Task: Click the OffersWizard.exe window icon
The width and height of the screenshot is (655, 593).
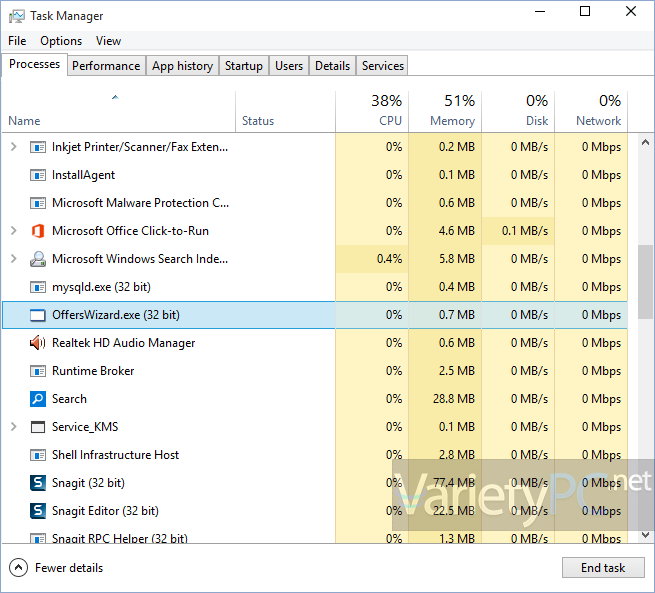Action: click(38, 315)
